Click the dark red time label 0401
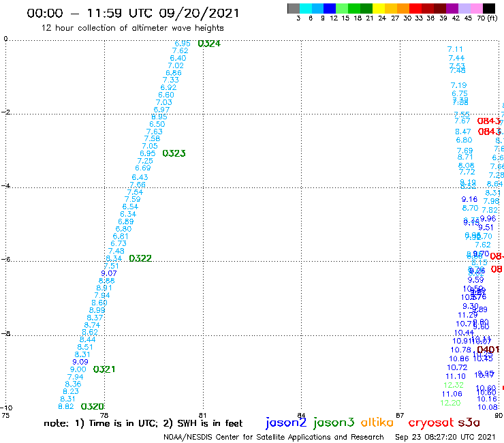 pyautogui.click(x=488, y=350)
